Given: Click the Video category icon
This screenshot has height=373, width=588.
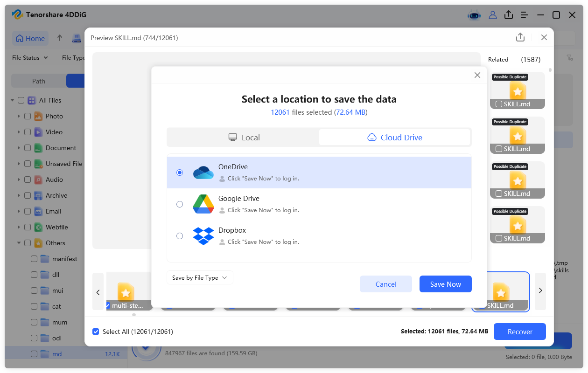Looking at the screenshot, I should [39, 132].
